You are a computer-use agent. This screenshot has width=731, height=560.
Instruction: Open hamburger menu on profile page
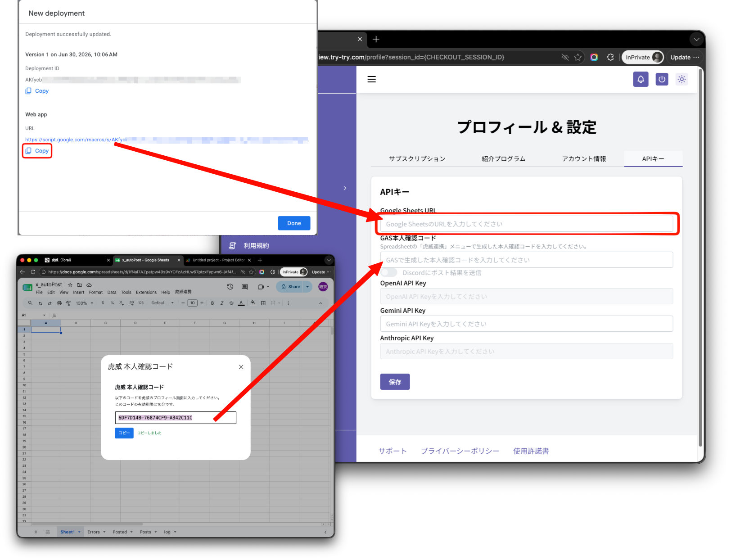(371, 79)
